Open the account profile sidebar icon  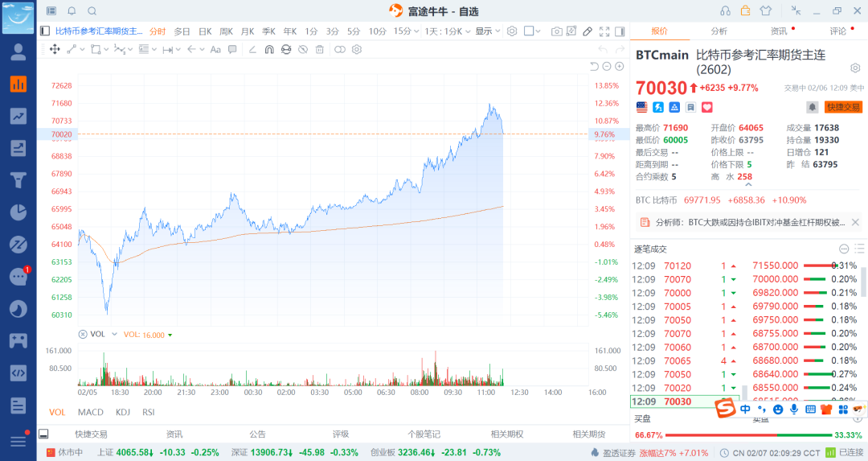click(x=18, y=52)
